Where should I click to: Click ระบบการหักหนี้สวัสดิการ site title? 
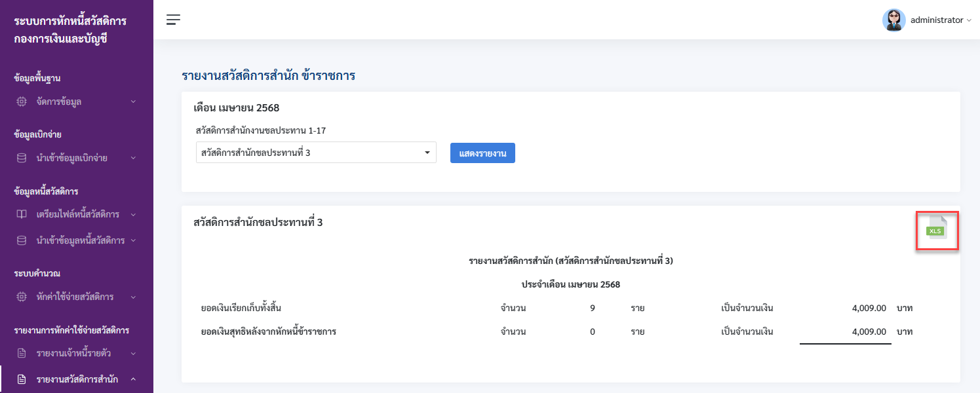[70, 22]
